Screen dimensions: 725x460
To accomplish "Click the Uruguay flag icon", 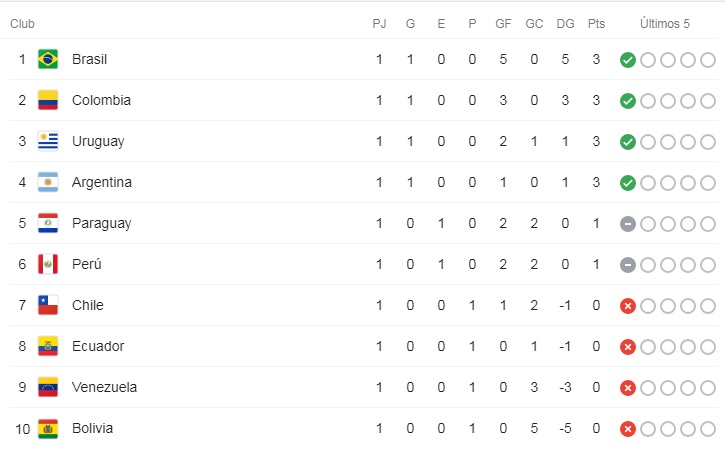I will (48, 141).
